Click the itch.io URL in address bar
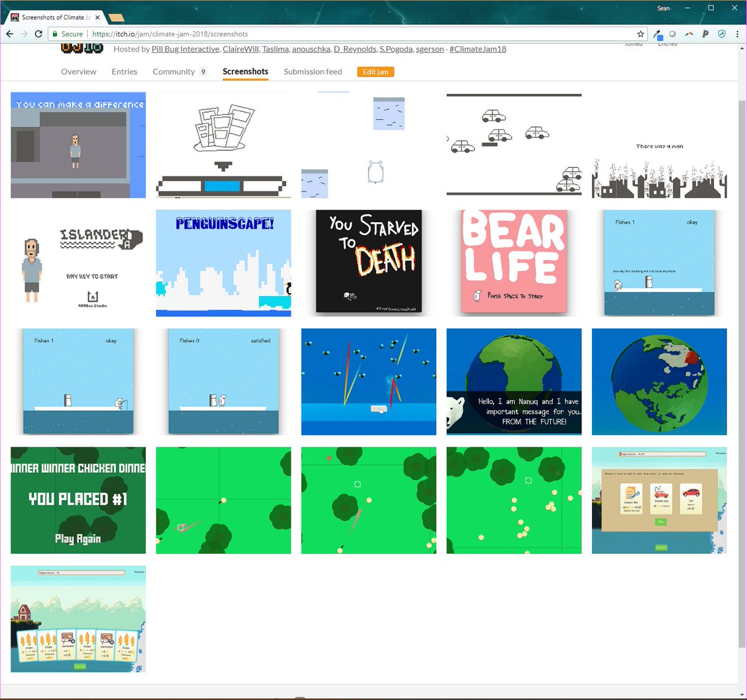 (170, 34)
